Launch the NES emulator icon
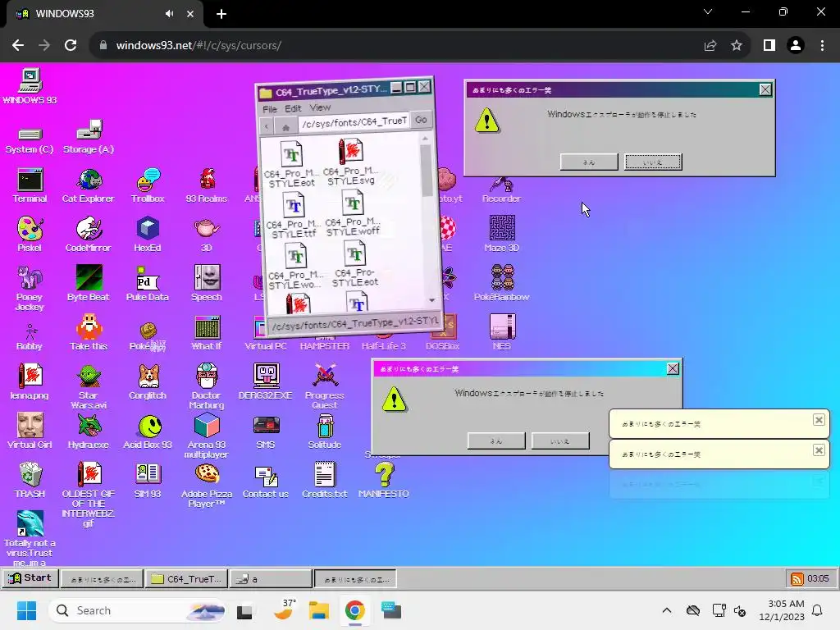 pyautogui.click(x=502, y=333)
